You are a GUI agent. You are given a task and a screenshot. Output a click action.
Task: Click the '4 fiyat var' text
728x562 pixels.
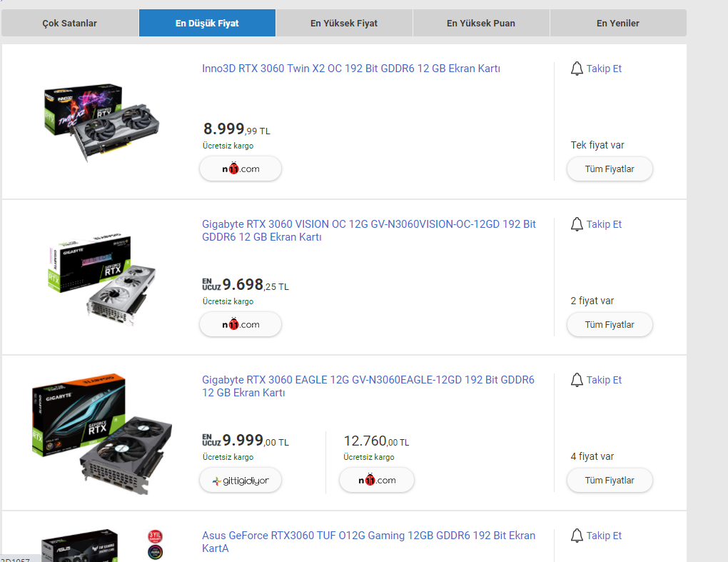pos(592,456)
